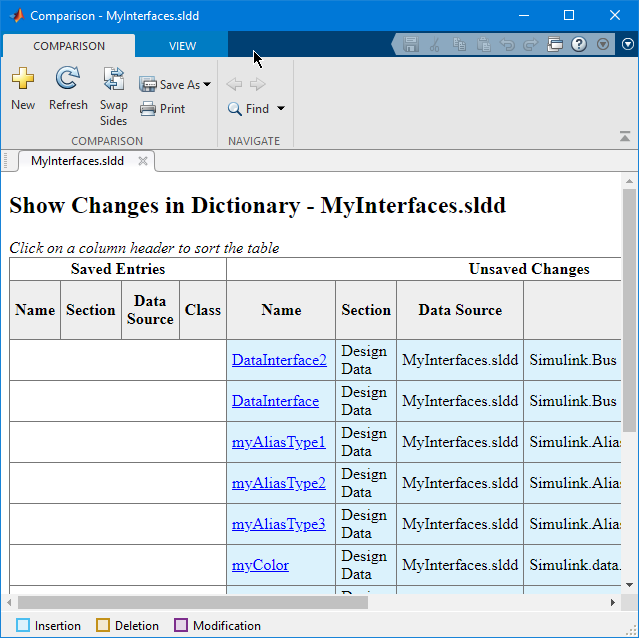Open the Help question mark icon
The image size is (639, 638).
579,45
